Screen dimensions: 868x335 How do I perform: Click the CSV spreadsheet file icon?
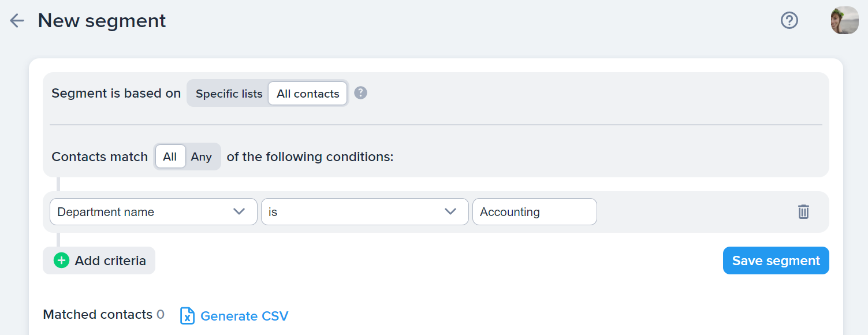click(x=187, y=315)
